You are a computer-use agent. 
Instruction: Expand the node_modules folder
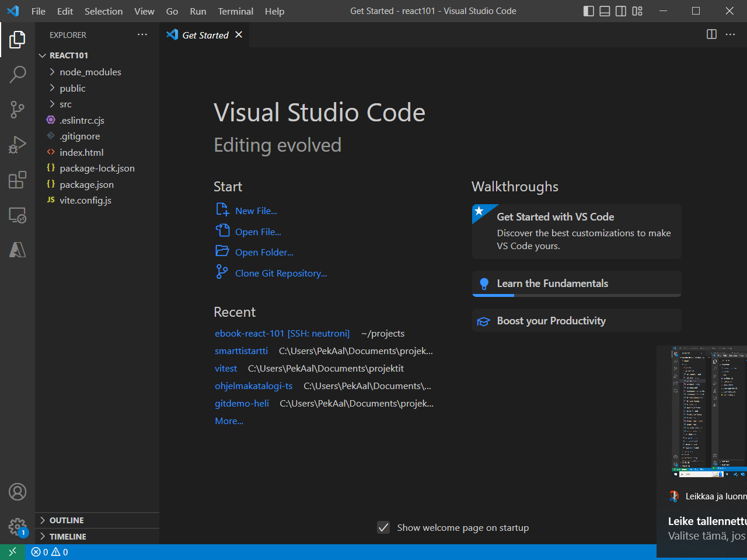97,72
